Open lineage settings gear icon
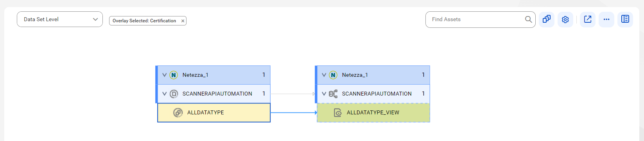Screen dimensions: 644x141 click(x=565, y=19)
